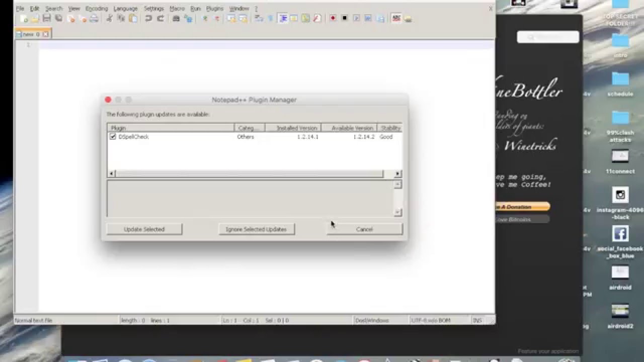Click 'Dos\Windows' in the status bar
This screenshot has width=644, height=362.
[372, 320]
